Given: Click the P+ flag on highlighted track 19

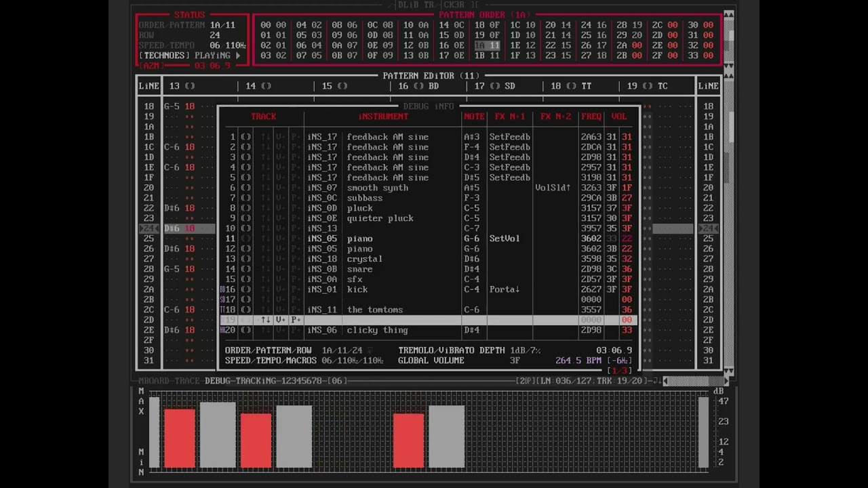Looking at the screenshot, I should point(296,320).
